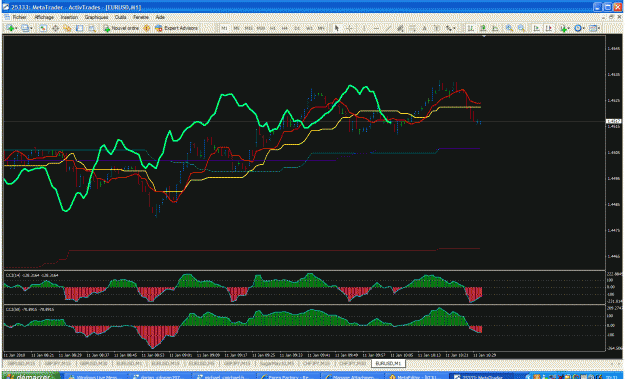Open the Aide menu
625x379 pixels.
(160, 17)
